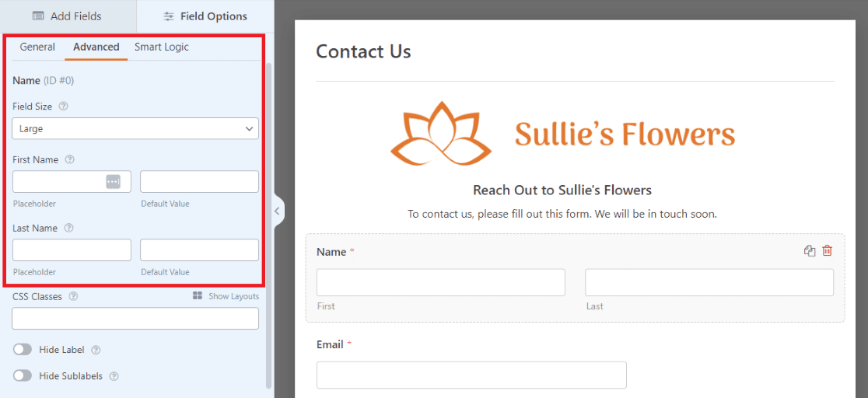Select the Advanced sub-tab
The width and height of the screenshot is (868, 398).
point(96,47)
